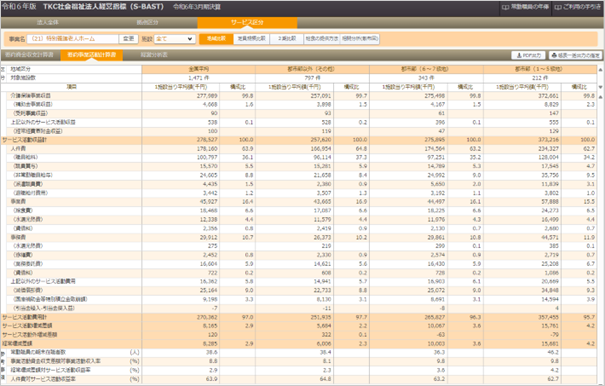
Task: Select the 2期比較 comparison toggle
Action: click(x=287, y=39)
